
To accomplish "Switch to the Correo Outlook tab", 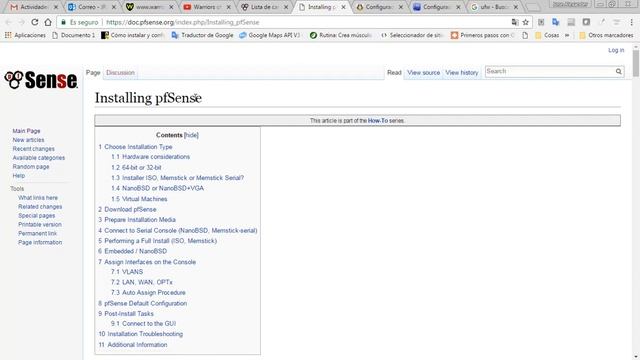I will pos(92,7).
